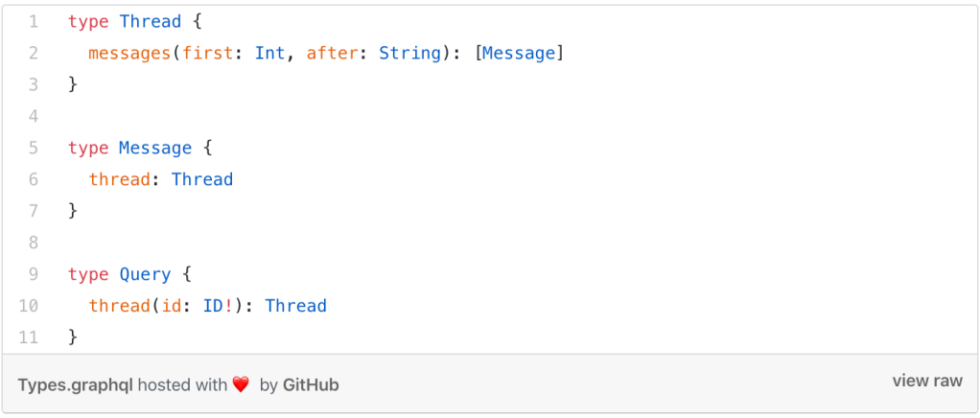Click the Message type name definition
The image size is (980, 418).
pyautogui.click(x=155, y=148)
